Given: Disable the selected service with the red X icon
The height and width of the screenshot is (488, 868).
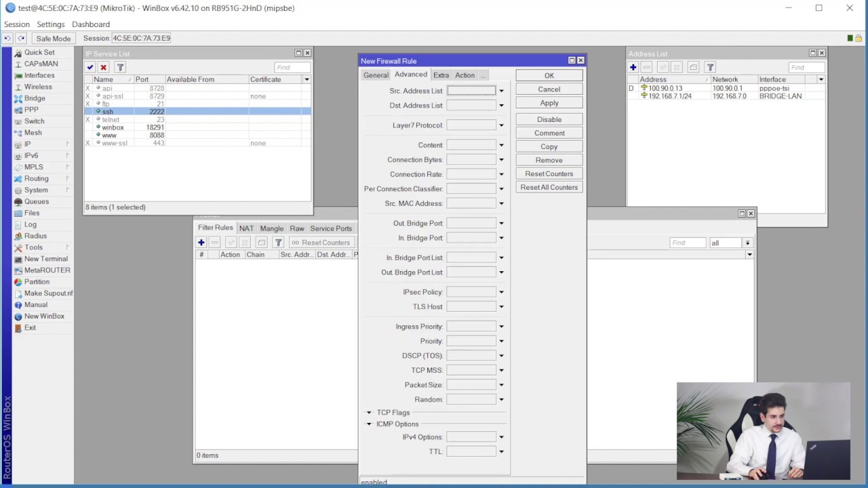Looking at the screenshot, I should [103, 67].
